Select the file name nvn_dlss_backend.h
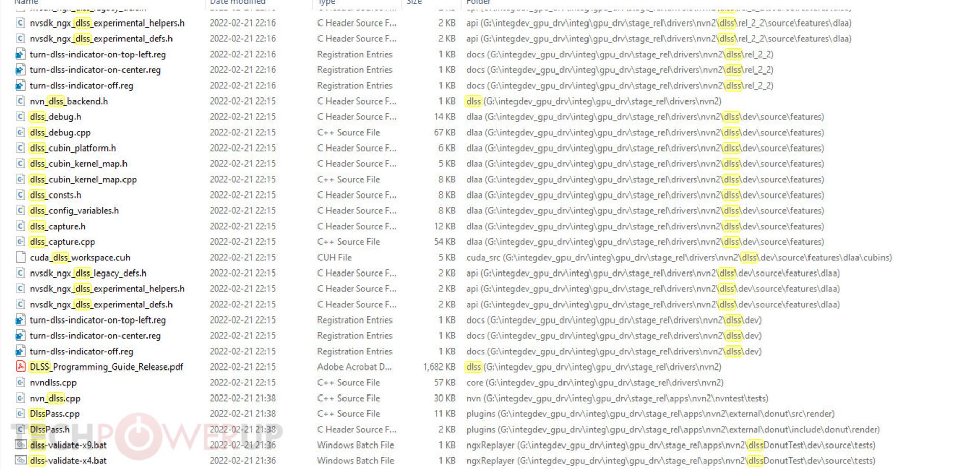Image resolution: width=980 pixels, height=469 pixels. point(69,101)
